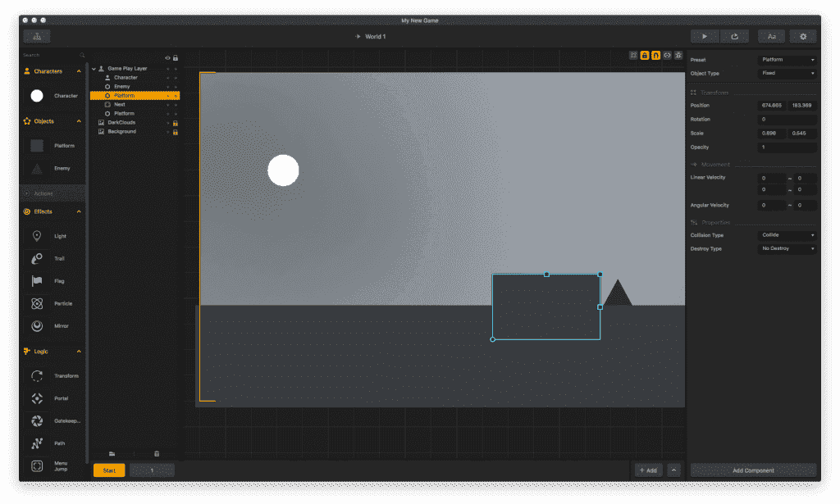This screenshot has width=840, height=504.
Task: Collapse the Logic section
Action: point(79,351)
